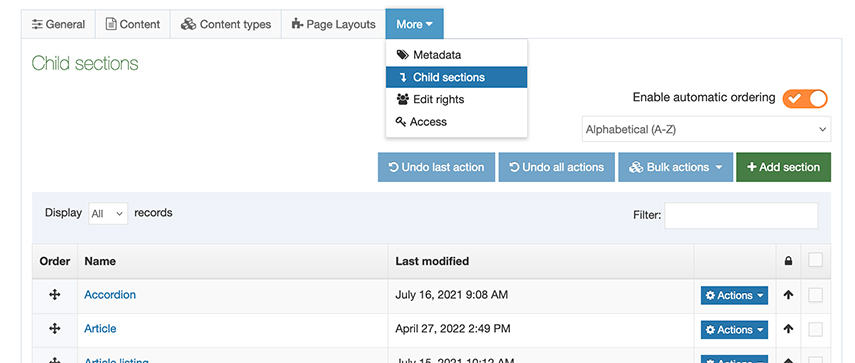Click the Undo all actions arrow icon
This screenshot has width=855, height=363.
click(x=514, y=167)
